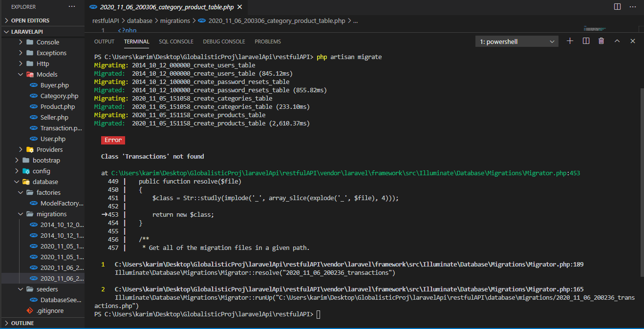This screenshot has width=644, height=329.
Task: Open the SQL CONSOLE tab
Action: [176, 41]
